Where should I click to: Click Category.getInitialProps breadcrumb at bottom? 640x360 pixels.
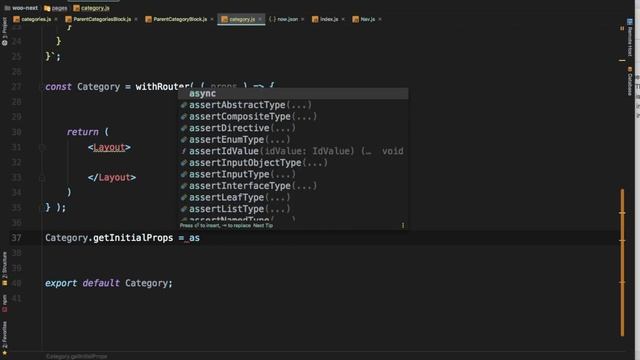pos(76,356)
